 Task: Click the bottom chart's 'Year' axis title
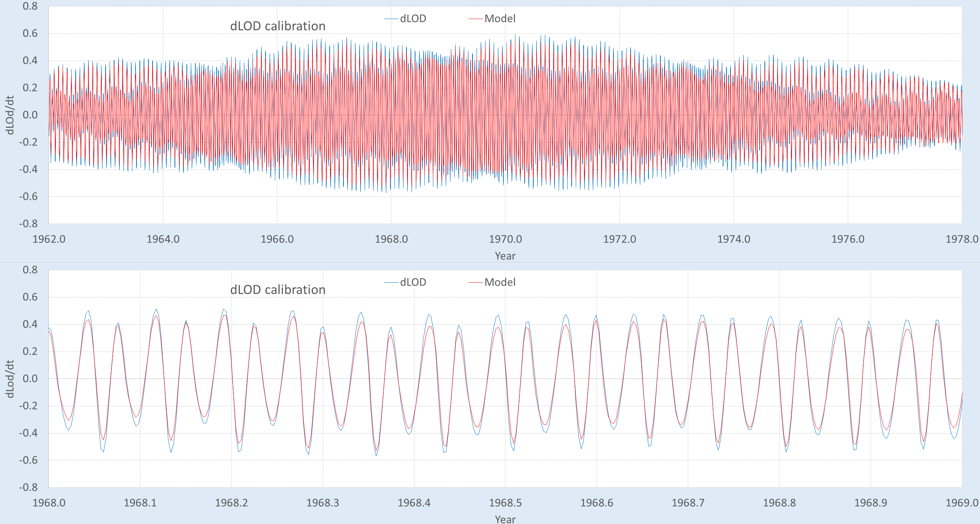[x=505, y=519]
